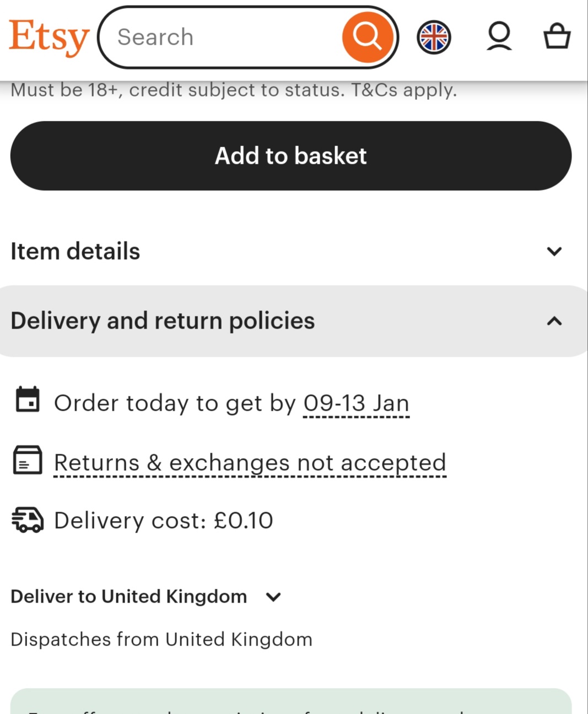
Task: Open the UK flag region selector
Action: 434,37
